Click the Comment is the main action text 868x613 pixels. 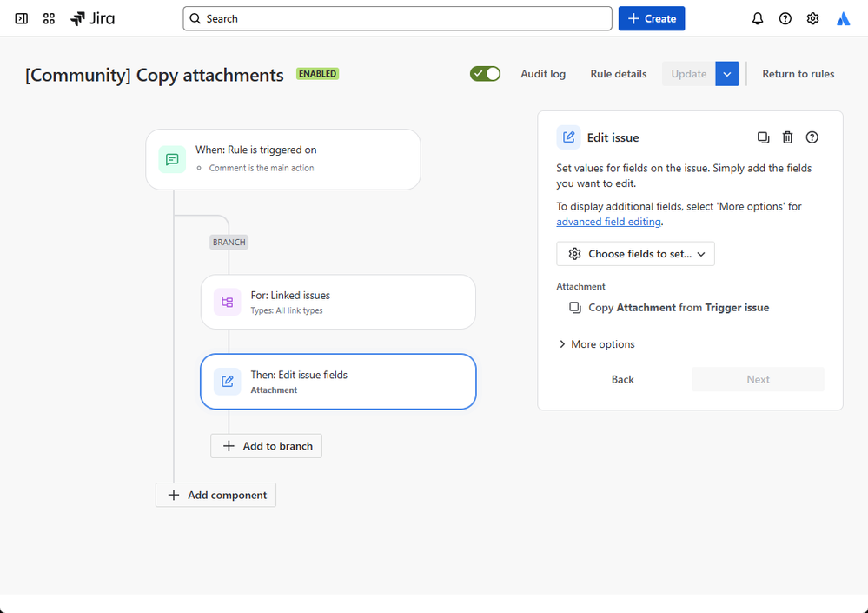pos(262,168)
